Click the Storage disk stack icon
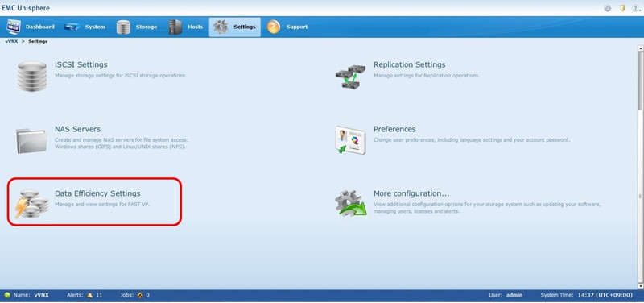Image resolution: width=644 pixels, height=303 pixels. pyautogui.click(x=123, y=27)
